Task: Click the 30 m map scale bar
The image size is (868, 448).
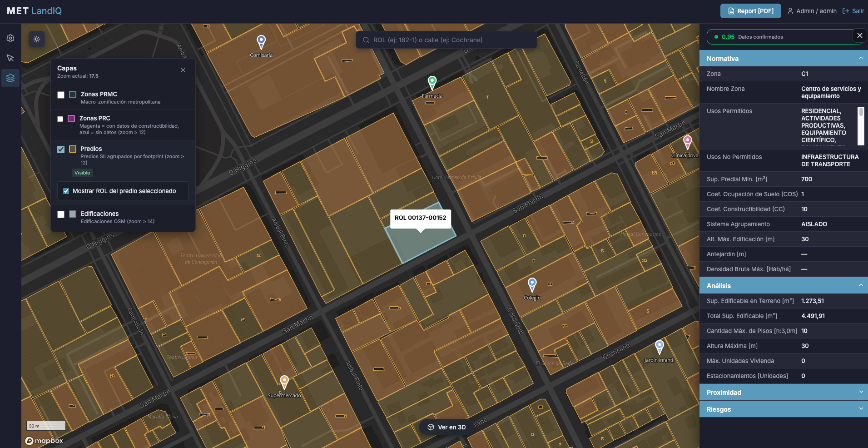Action: [x=46, y=426]
